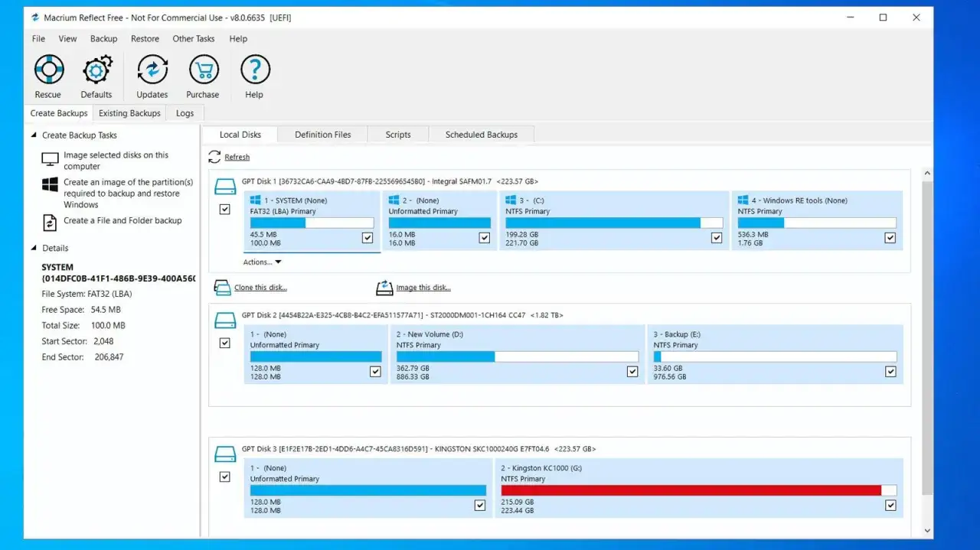Switch to the Scheduled Backups tab
Image resolution: width=980 pixels, height=550 pixels.
tap(482, 135)
